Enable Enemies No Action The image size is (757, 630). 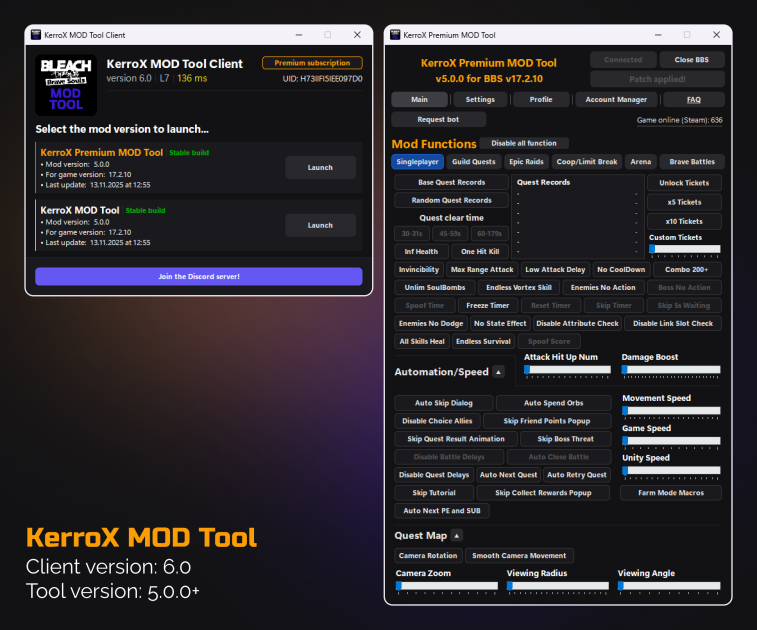pyautogui.click(x=603, y=287)
